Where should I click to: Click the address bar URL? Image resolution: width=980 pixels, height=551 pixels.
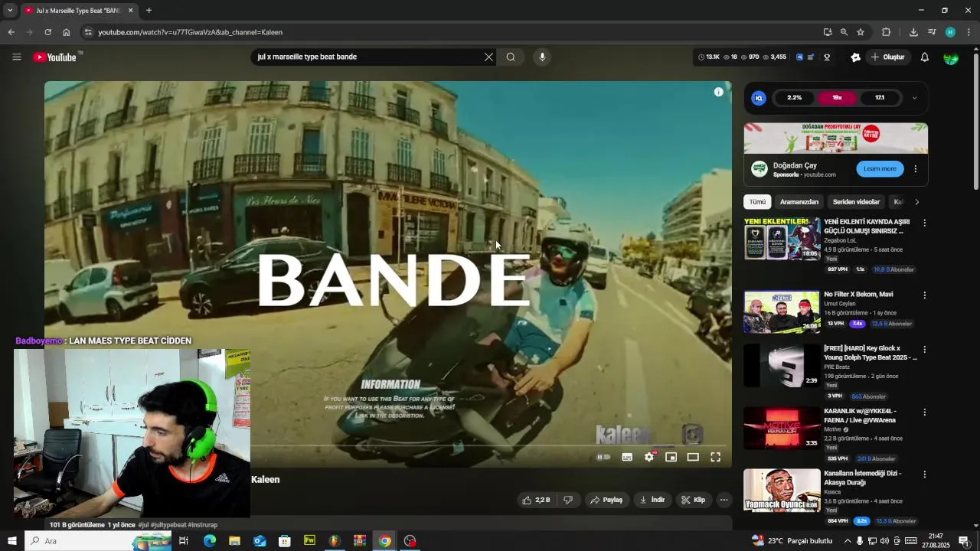click(190, 32)
